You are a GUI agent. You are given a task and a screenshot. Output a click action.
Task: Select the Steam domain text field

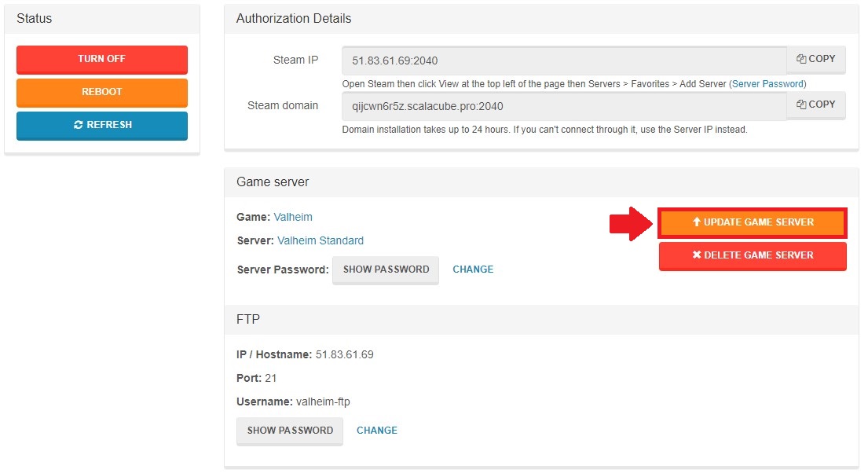point(564,106)
